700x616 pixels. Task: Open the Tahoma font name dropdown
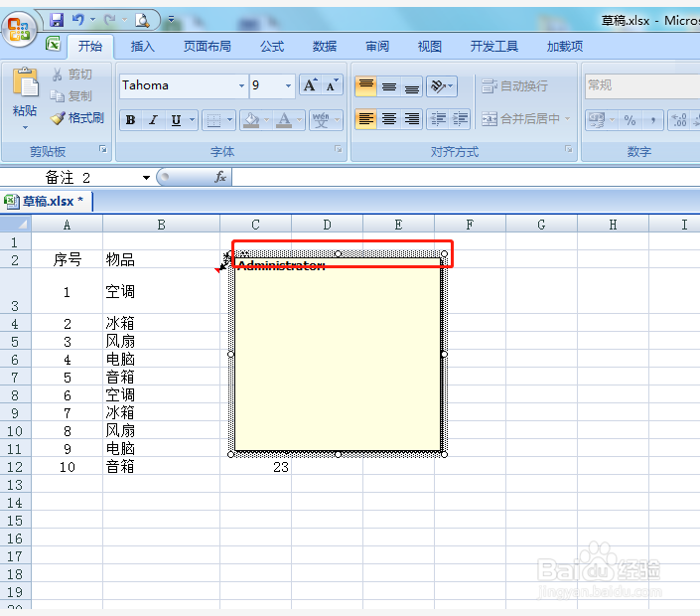(x=241, y=85)
